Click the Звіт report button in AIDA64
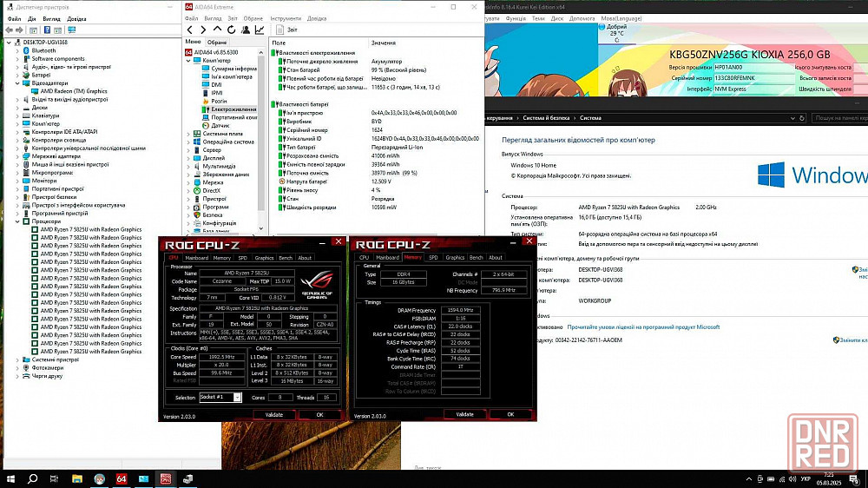Viewport: 868px width, 488px height. (286, 30)
